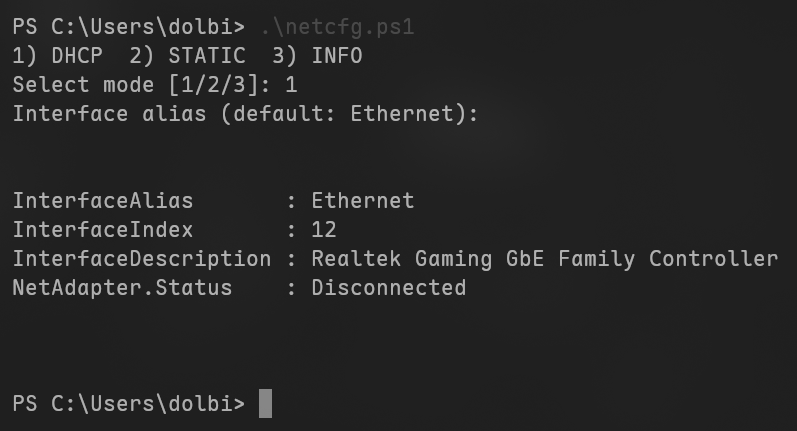Click the Ethernet value of InterfaceAlias
Image resolution: width=797 pixels, height=431 pixels.
(x=362, y=201)
